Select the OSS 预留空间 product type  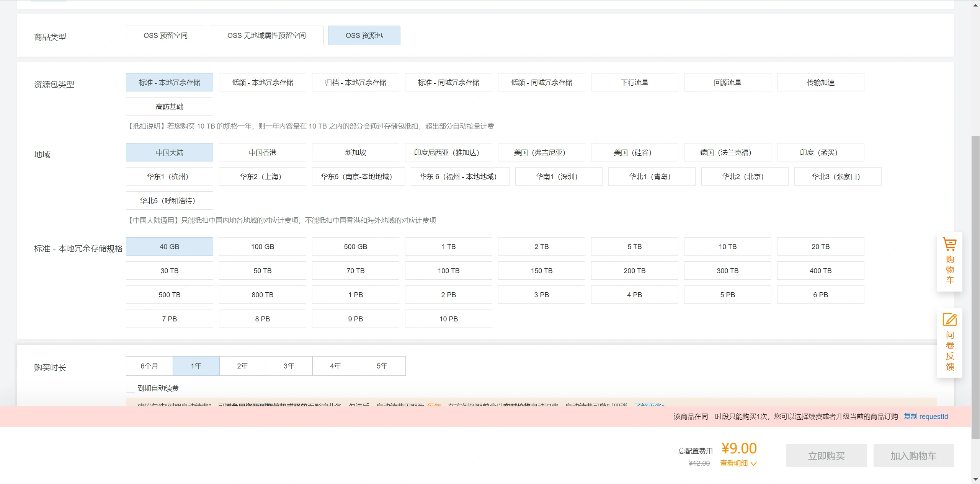click(x=165, y=36)
